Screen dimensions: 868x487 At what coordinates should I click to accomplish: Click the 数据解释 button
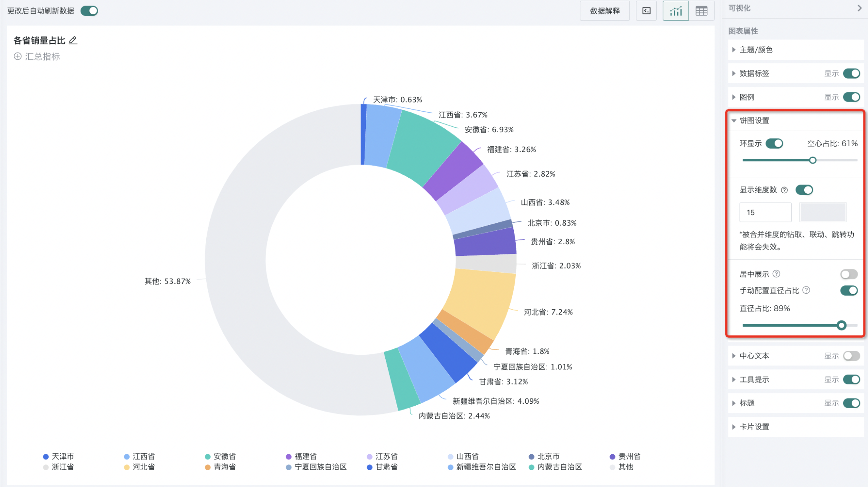tap(605, 11)
